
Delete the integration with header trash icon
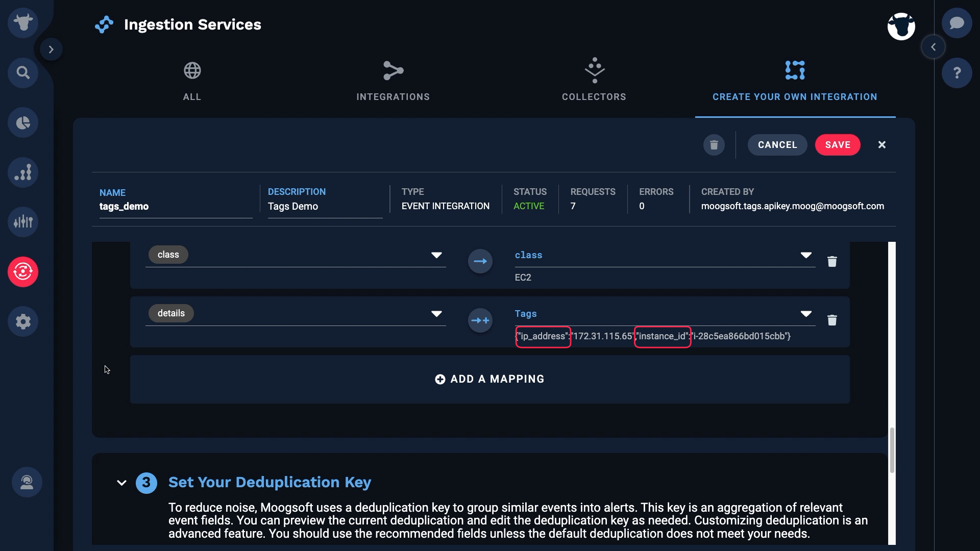click(x=714, y=145)
